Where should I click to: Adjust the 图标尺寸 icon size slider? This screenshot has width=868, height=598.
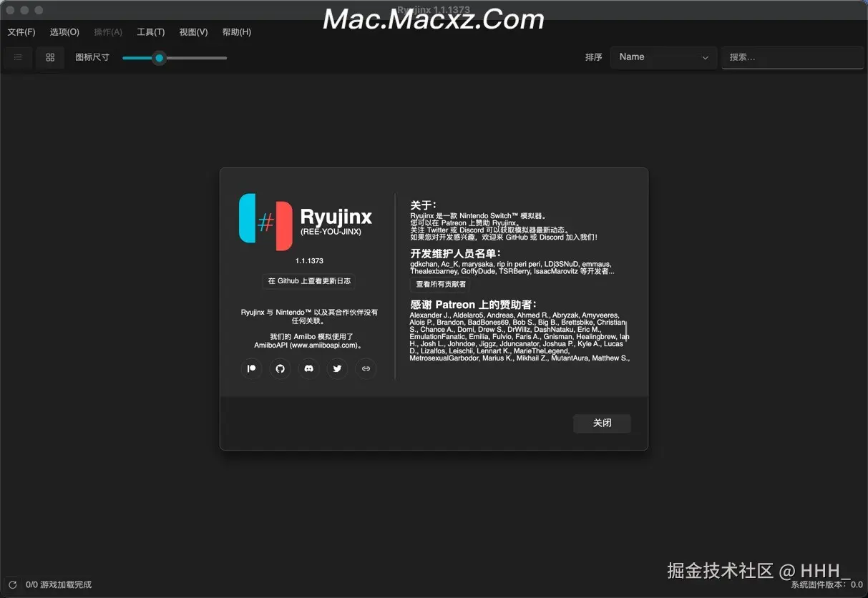(175, 58)
